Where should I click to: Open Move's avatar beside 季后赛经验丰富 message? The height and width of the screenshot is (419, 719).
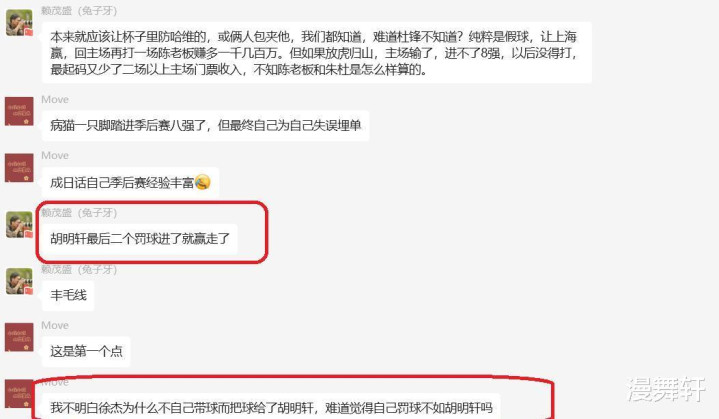19,167
